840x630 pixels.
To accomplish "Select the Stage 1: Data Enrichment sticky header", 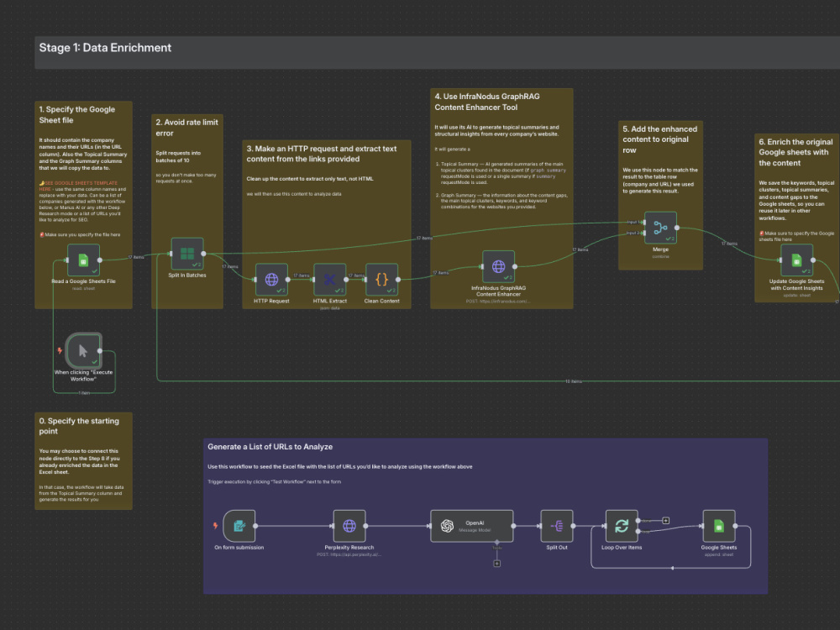I will tap(437, 52).
